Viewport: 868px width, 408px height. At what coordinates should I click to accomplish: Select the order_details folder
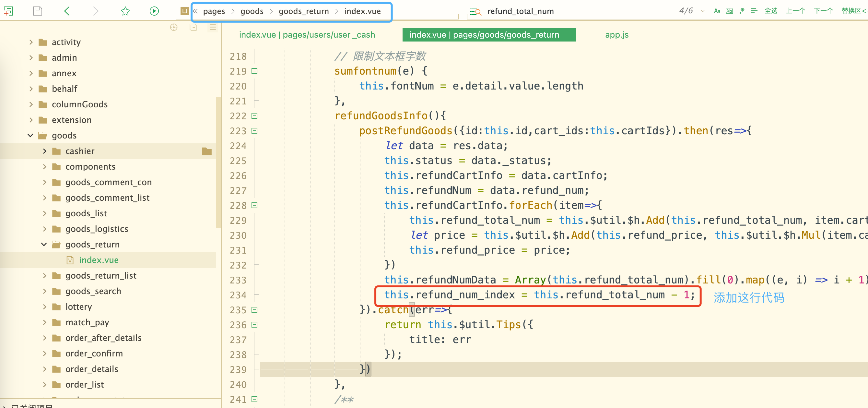click(92, 369)
